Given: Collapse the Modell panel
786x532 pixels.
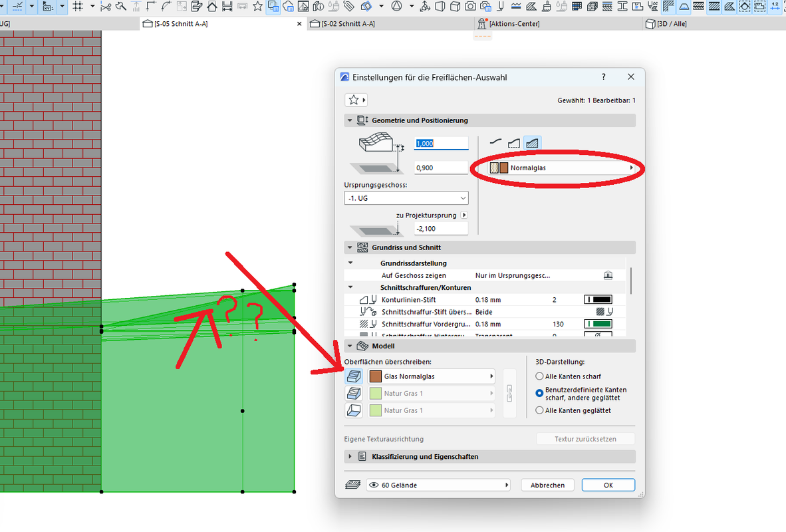Looking at the screenshot, I should pos(350,346).
